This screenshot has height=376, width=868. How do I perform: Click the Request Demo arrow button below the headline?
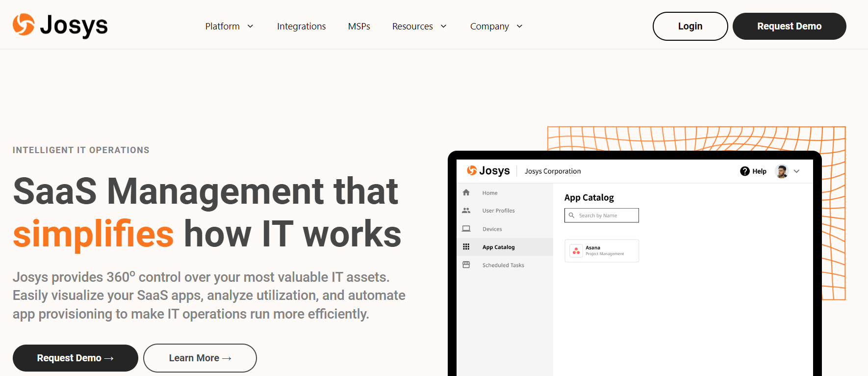tap(76, 358)
